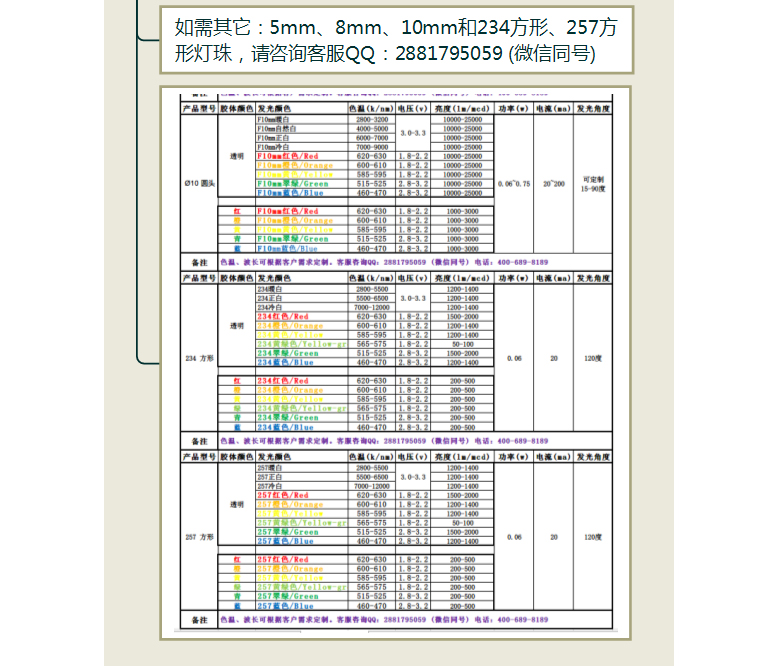This screenshot has height=666, width=780.
Task: Select the 257 方形 product model cell
Action: (198, 537)
